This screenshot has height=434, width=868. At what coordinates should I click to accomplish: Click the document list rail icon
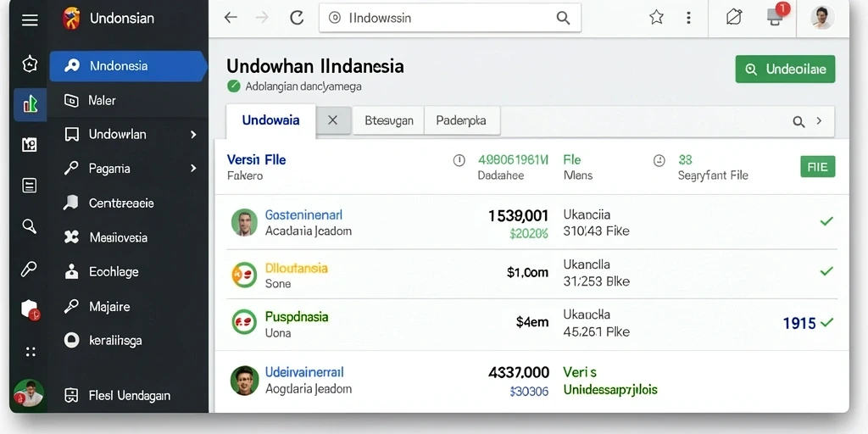pyautogui.click(x=30, y=186)
